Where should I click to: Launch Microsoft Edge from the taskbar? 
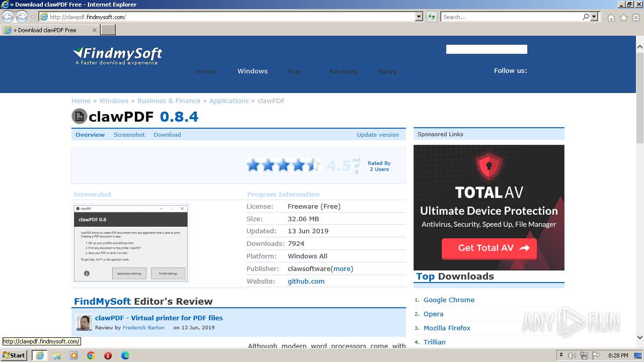point(125,355)
